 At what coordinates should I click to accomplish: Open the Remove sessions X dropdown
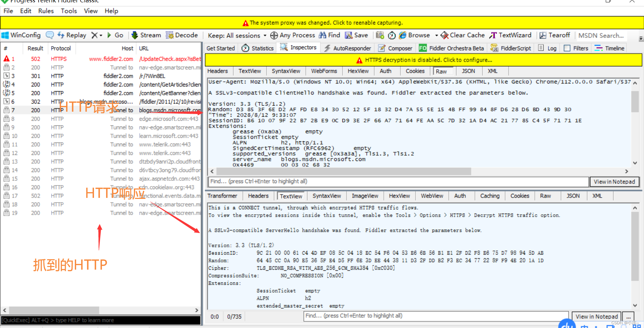coord(97,35)
